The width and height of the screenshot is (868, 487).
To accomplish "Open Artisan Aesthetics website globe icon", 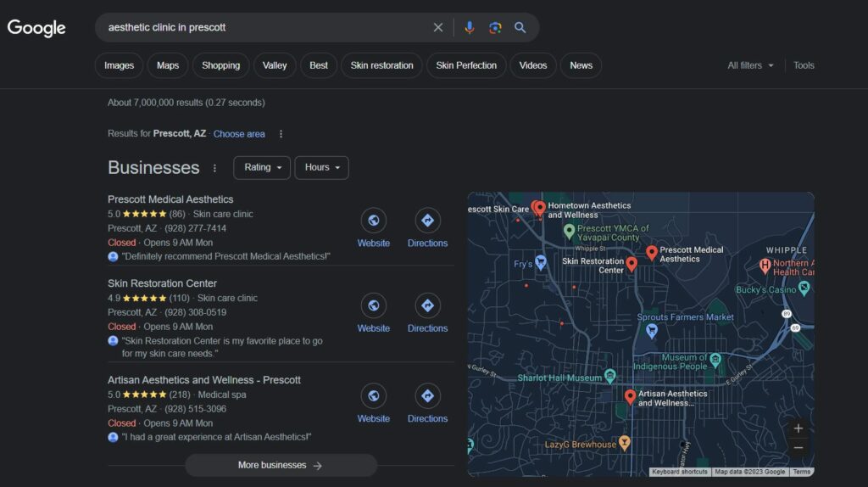I will pos(373,395).
